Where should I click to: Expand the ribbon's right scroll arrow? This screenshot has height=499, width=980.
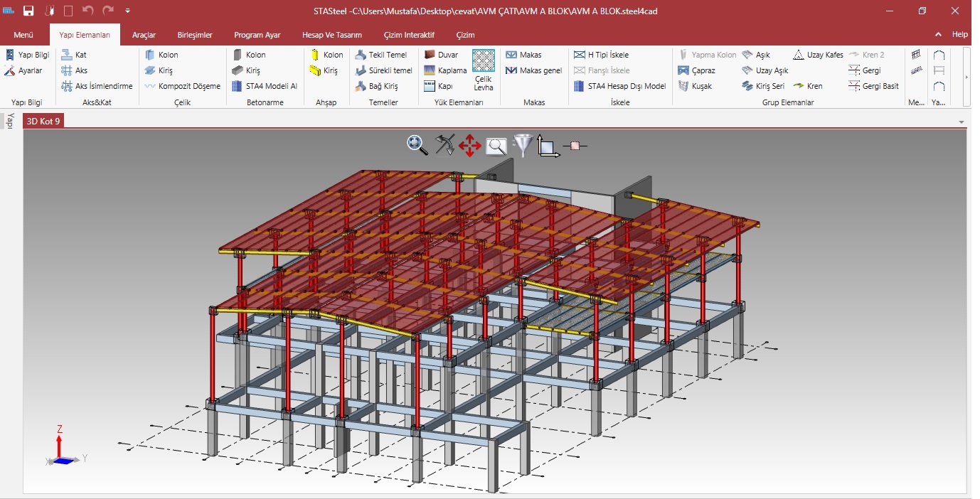(x=966, y=77)
